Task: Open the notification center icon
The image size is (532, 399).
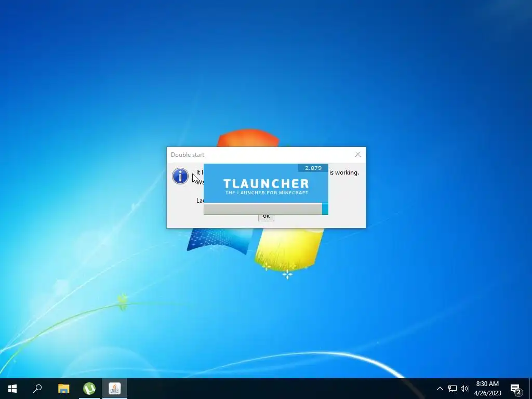Action: [x=516, y=389]
